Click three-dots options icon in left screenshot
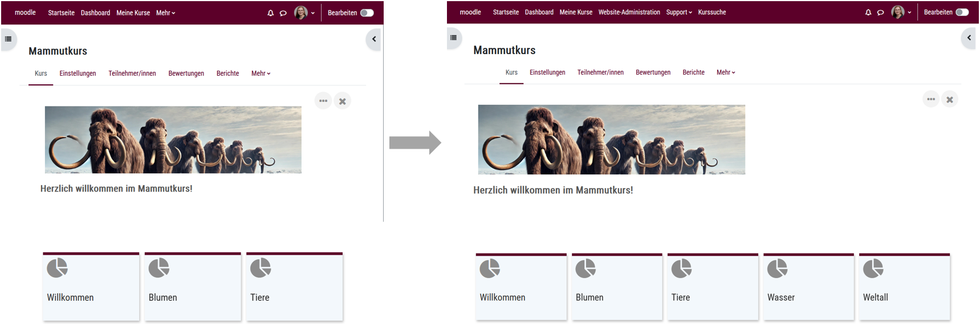 323,101
